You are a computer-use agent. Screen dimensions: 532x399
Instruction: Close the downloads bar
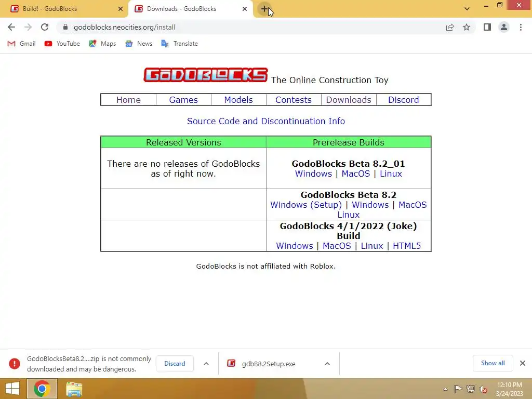tap(523, 363)
